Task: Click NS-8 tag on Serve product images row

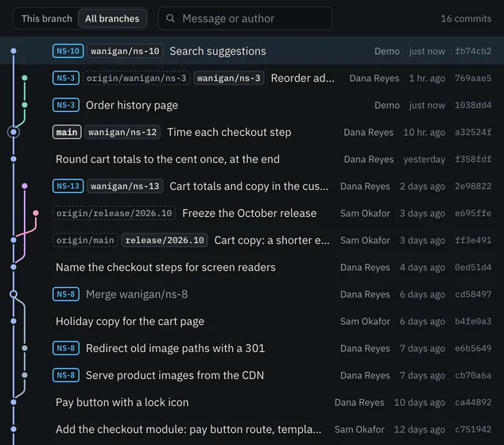Action: [x=65, y=375]
